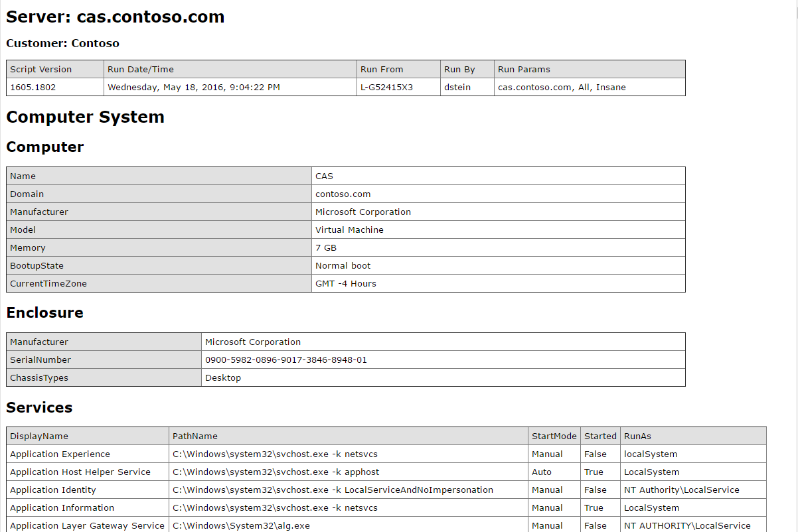Screen dimensions: 798x532
Task: Click the Memory value 7 GB
Action: click(x=324, y=247)
